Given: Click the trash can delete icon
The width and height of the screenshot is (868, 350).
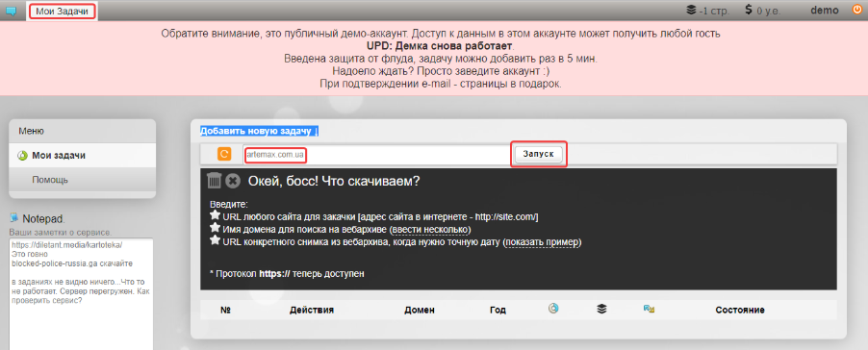Looking at the screenshot, I should click(215, 180).
